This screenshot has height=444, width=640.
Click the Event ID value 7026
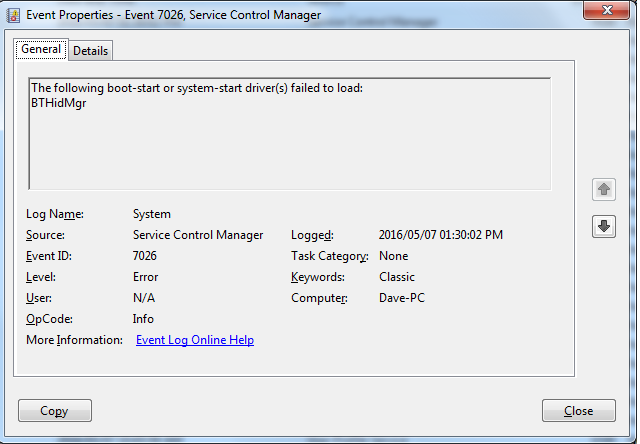coord(145,256)
